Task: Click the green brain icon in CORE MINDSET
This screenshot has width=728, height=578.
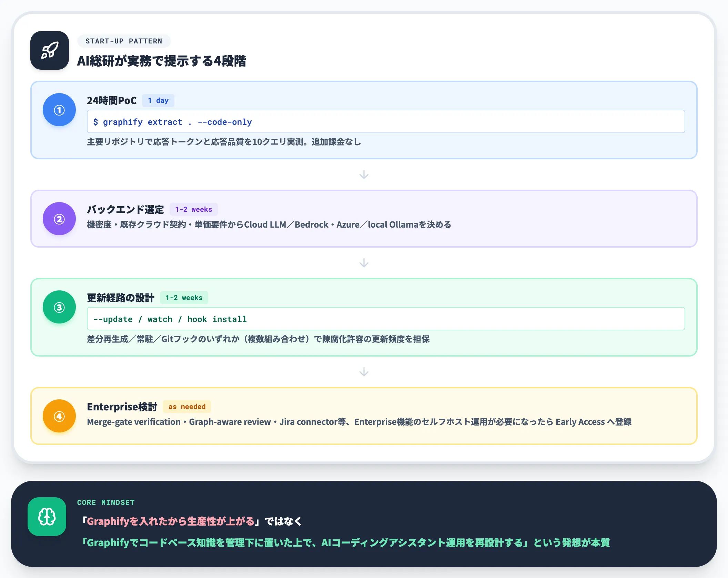Action: (47, 517)
